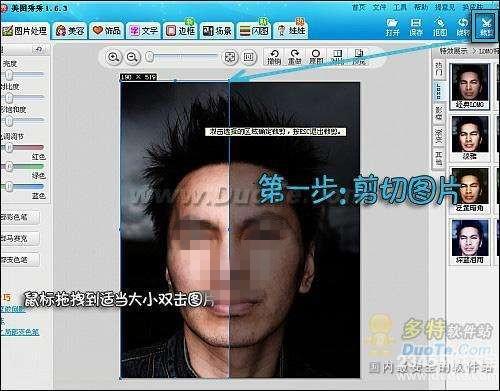
Task: Open the 文件 menu
Action: point(379,7)
